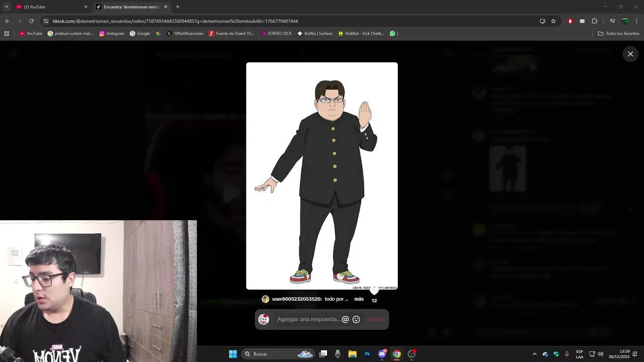Screen dimensions: 644x362
Task: Open the 10Notificaciones bookmark
Action: (185, 34)
